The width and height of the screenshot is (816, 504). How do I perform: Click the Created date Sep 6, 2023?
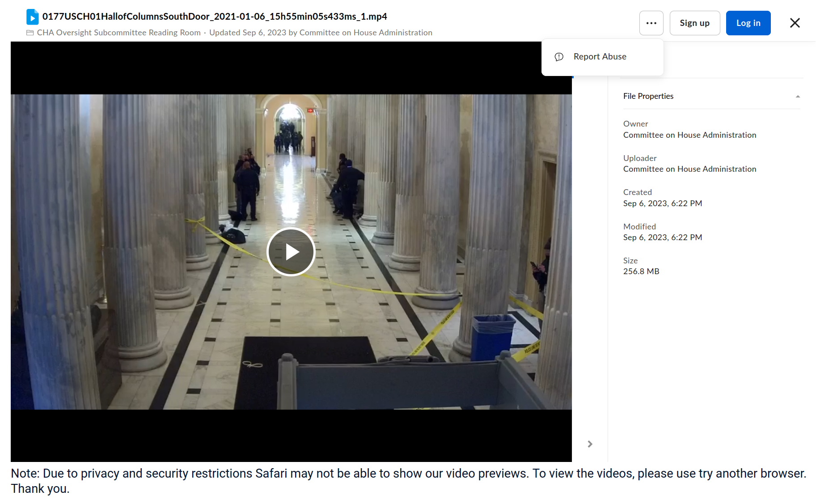point(663,203)
